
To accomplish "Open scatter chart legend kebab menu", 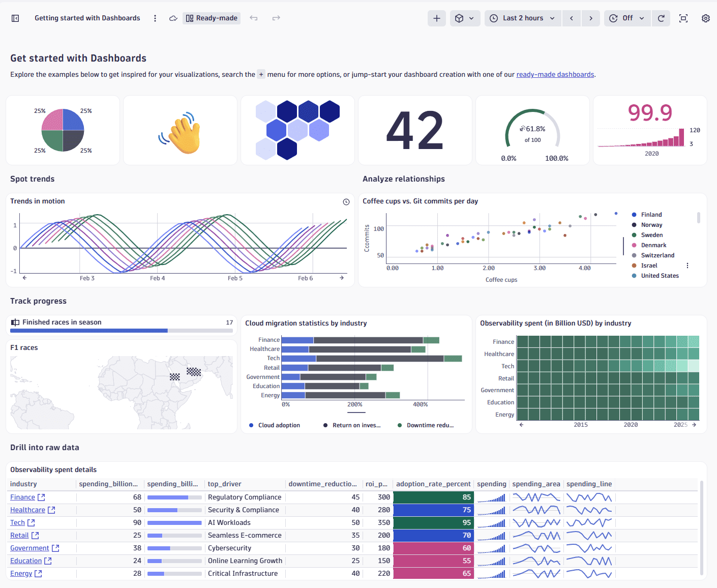I will coord(688,266).
